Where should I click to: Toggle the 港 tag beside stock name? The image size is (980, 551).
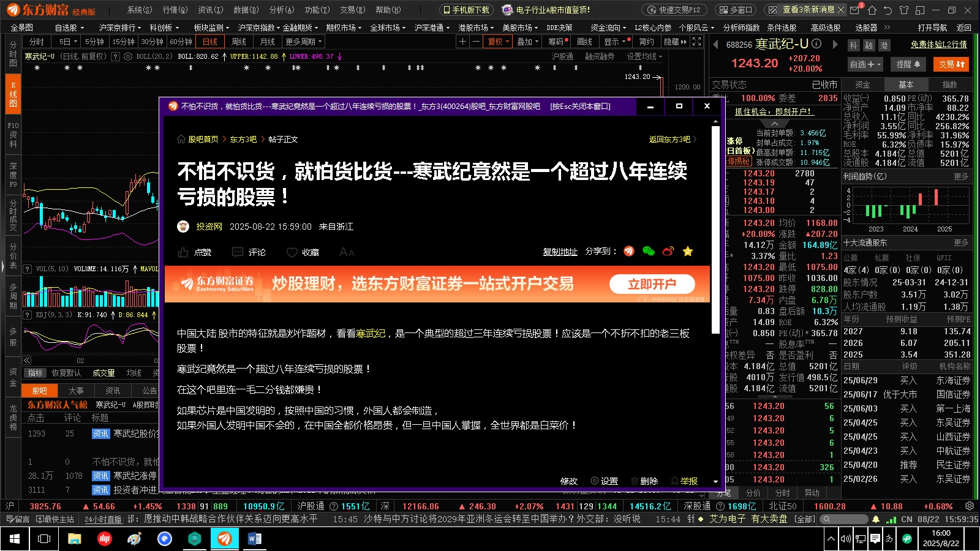884,45
